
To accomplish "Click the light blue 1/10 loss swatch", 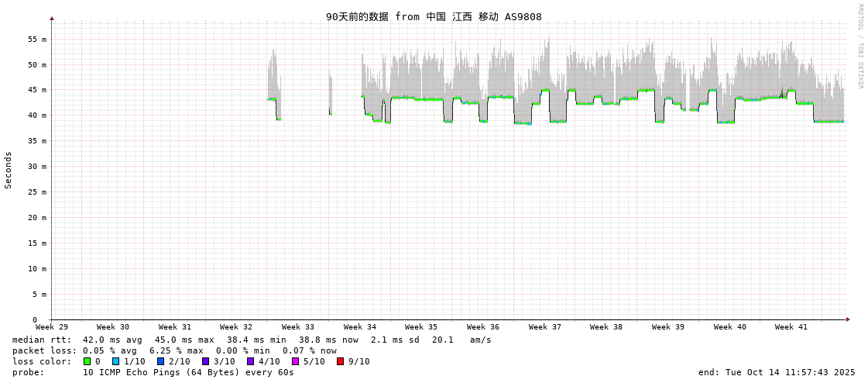I will 115,361.
